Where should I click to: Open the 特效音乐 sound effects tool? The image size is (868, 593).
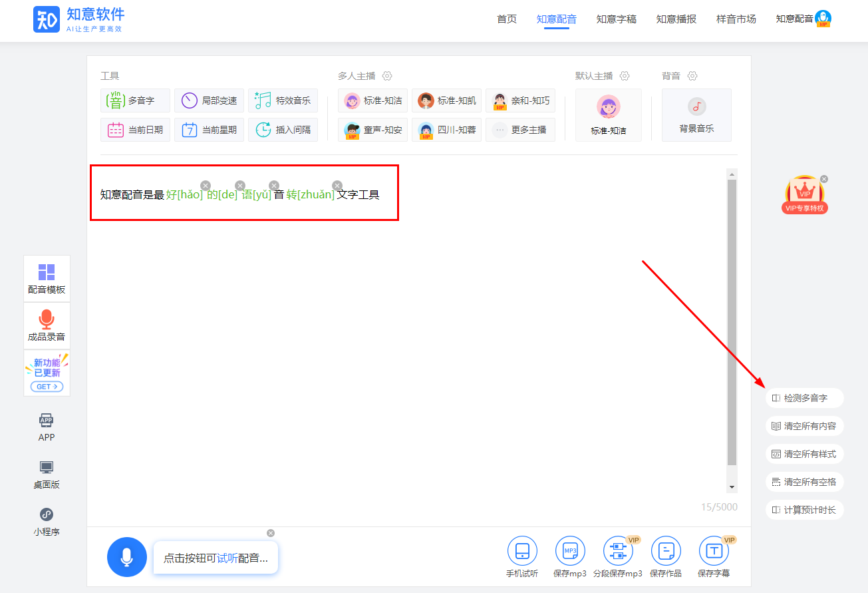point(283,101)
